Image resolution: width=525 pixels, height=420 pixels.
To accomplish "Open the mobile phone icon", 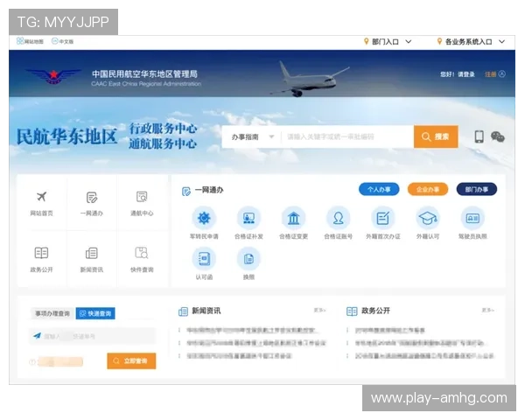I will 479,136.
